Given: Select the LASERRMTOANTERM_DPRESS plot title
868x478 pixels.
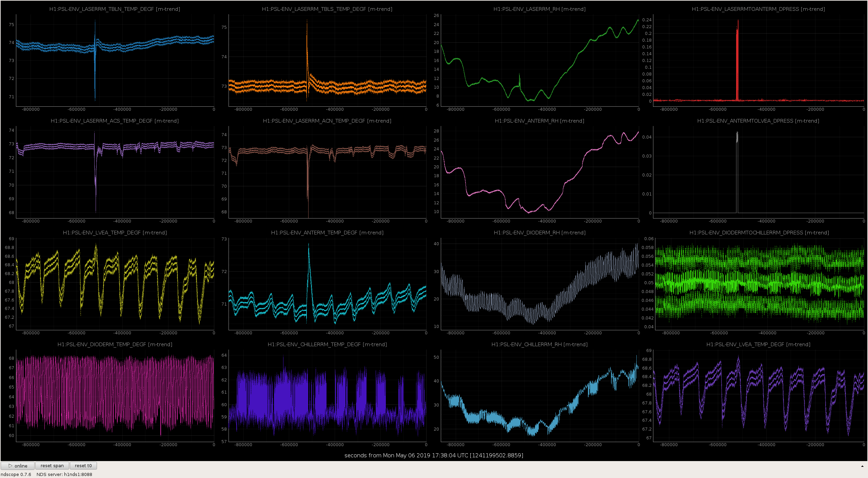Looking at the screenshot, I should 758,9.
